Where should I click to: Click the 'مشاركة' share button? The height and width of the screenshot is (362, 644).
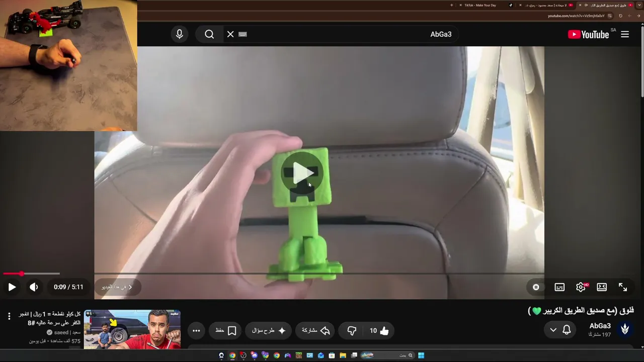pyautogui.click(x=315, y=330)
